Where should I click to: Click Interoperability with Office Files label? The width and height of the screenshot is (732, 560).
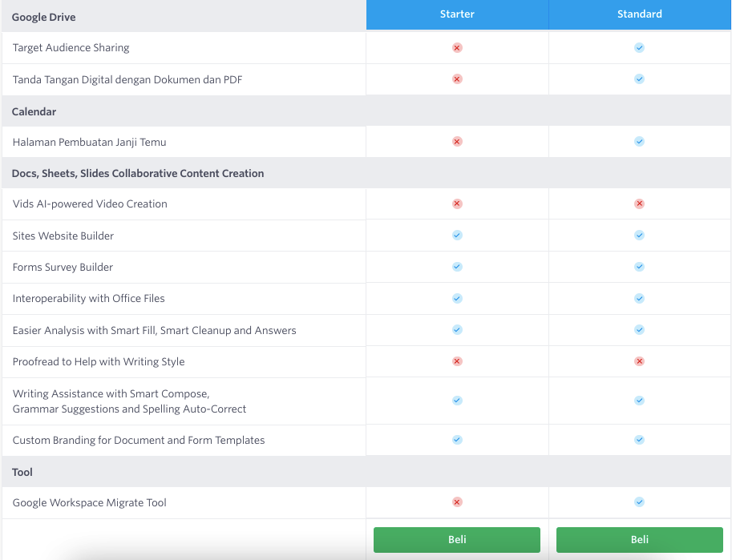89,298
